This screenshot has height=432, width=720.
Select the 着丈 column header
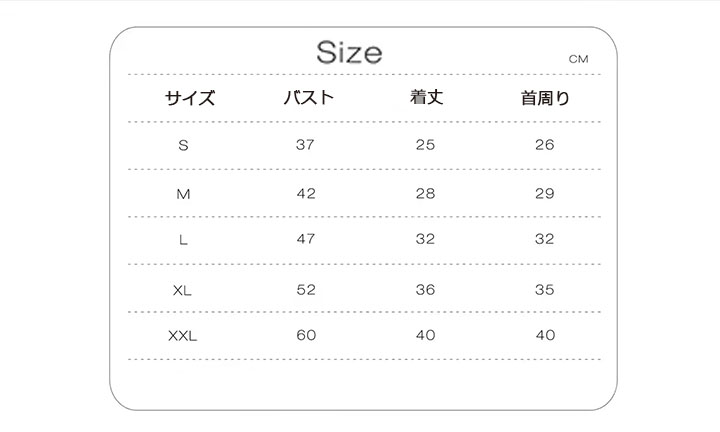[x=427, y=97]
